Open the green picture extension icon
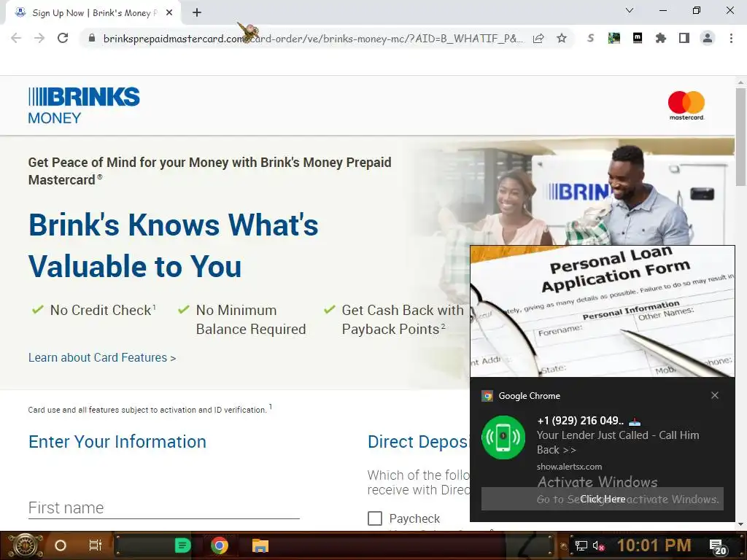Viewport: 747px width, 560px height. click(614, 38)
